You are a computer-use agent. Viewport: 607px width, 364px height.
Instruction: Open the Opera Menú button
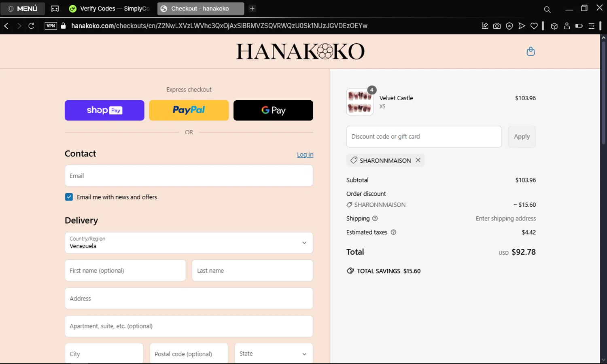[x=23, y=8]
